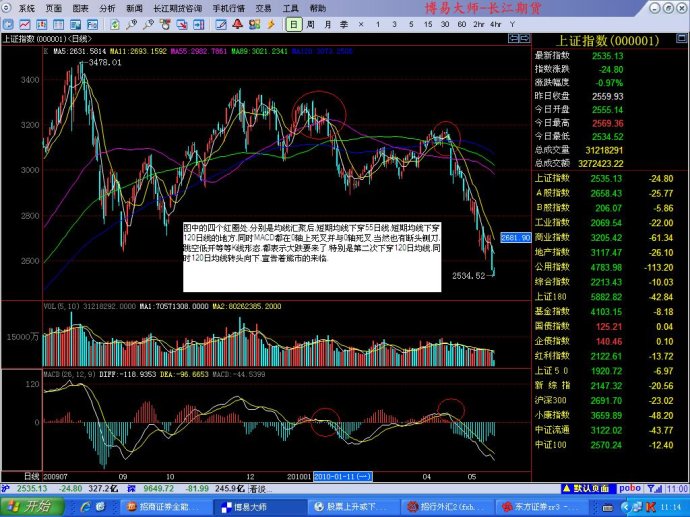Open the 新闻 menu

[134, 8]
